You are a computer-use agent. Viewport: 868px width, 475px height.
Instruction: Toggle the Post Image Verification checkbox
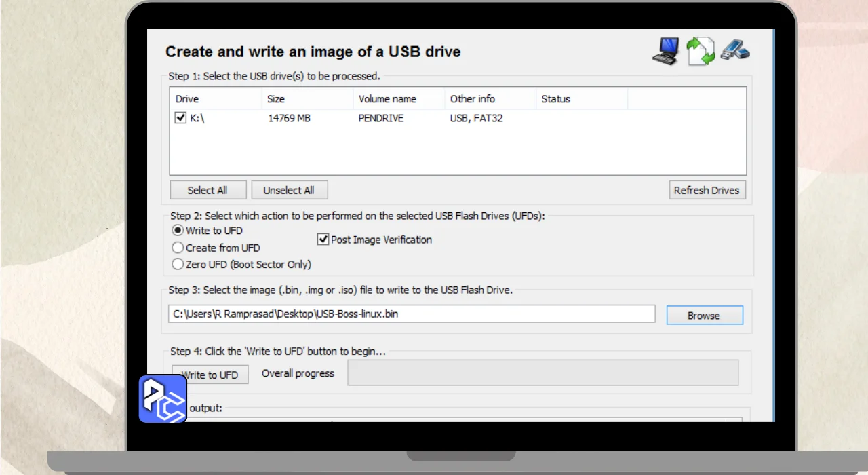pos(323,240)
